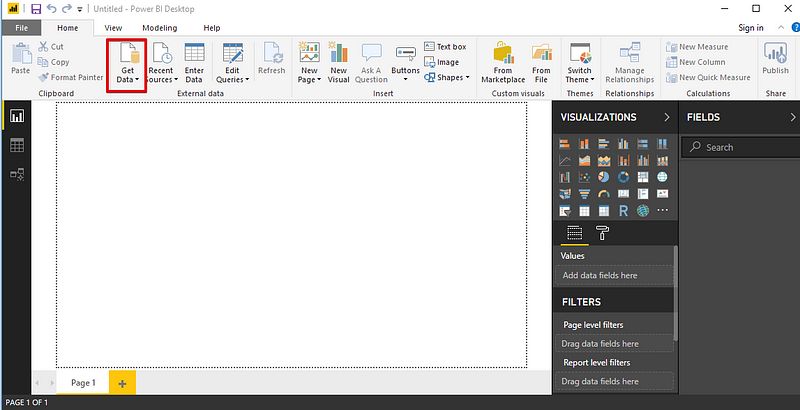This screenshot has width=800, height=410.
Task: Click the Redo arrow
Action: click(x=67, y=9)
